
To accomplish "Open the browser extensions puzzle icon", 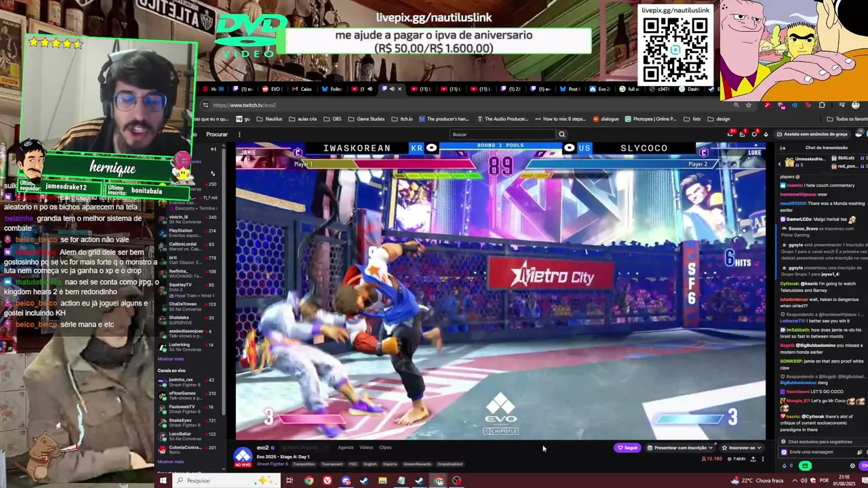I will 822,105.
